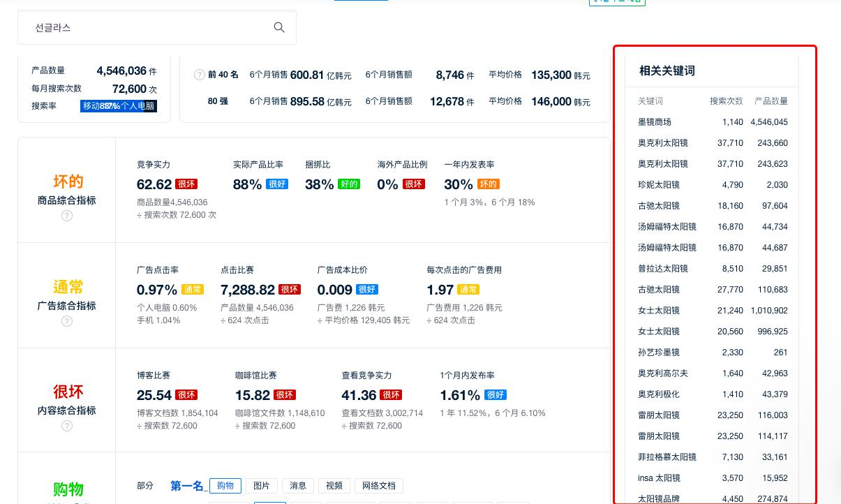Focus the 선글라스 search field

point(157,27)
